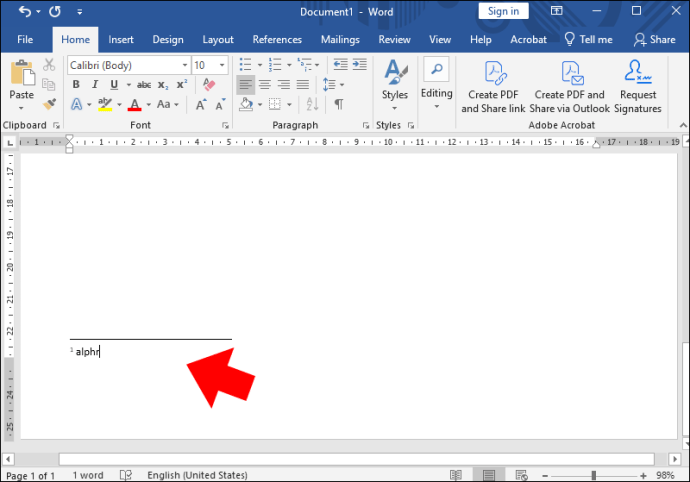This screenshot has width=690, height=482.
Task: Open Calibri (Body) font name dropdown
Action: pyautogui.click(x=185, y=65)
